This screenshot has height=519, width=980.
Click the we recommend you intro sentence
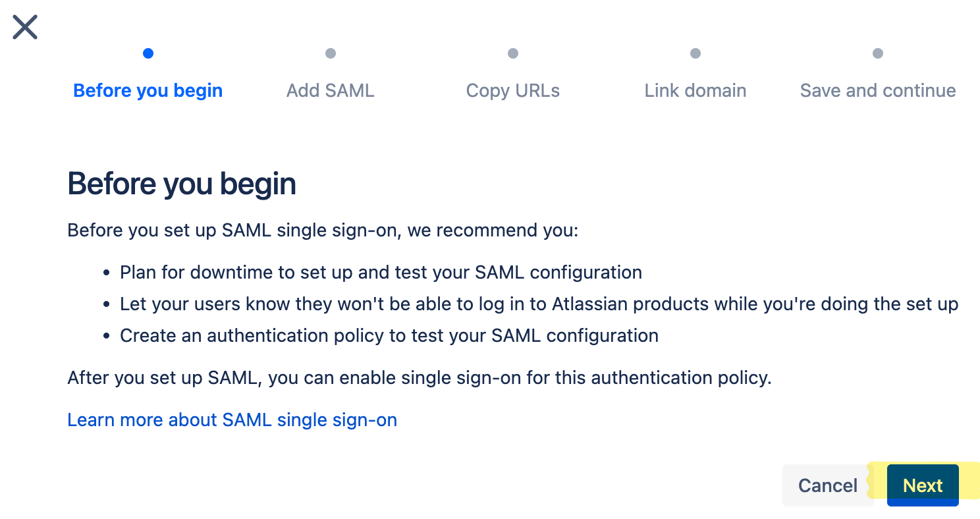(x=323, y=231)
